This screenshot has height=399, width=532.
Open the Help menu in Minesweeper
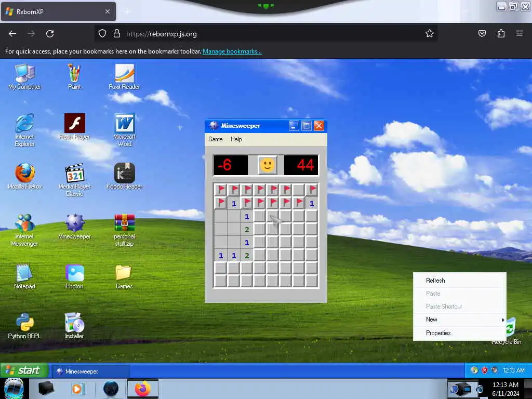(236, 139)
